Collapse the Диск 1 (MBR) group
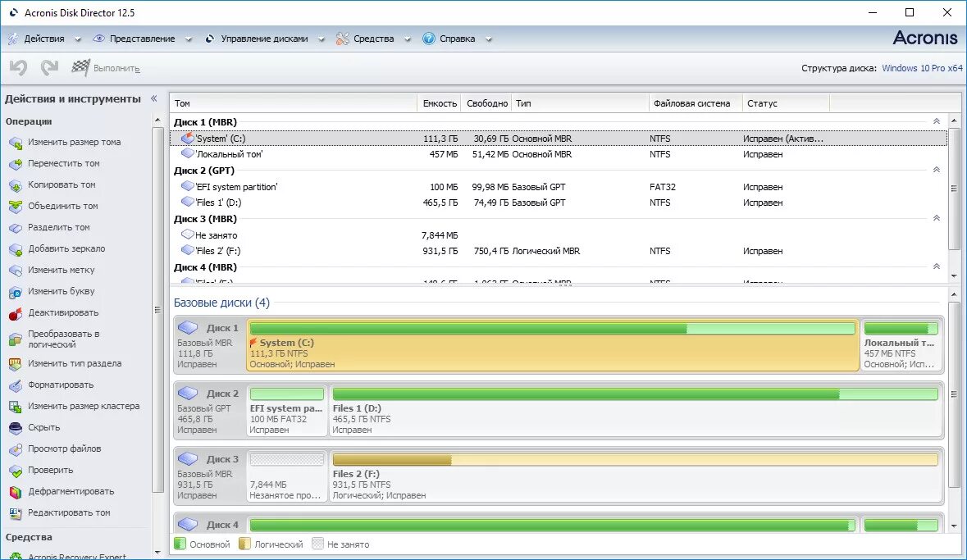The width and height of the screenshot is (967, 560). click(x=936, y=121)
